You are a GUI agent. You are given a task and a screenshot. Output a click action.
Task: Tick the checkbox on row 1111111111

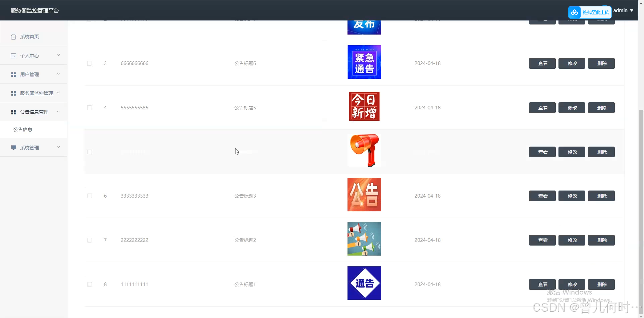coord(90,284)
